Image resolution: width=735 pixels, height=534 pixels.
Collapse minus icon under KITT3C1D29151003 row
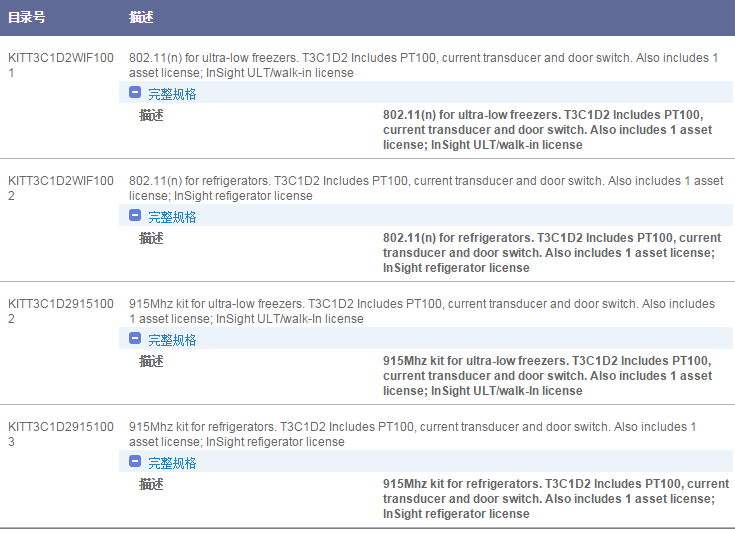point(135,462)
